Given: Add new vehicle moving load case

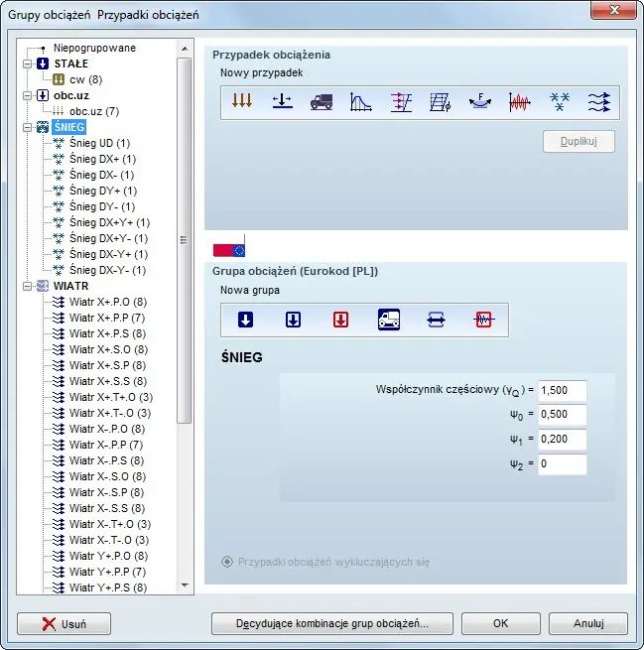Looking at the screenshot, I should (322, 100).
